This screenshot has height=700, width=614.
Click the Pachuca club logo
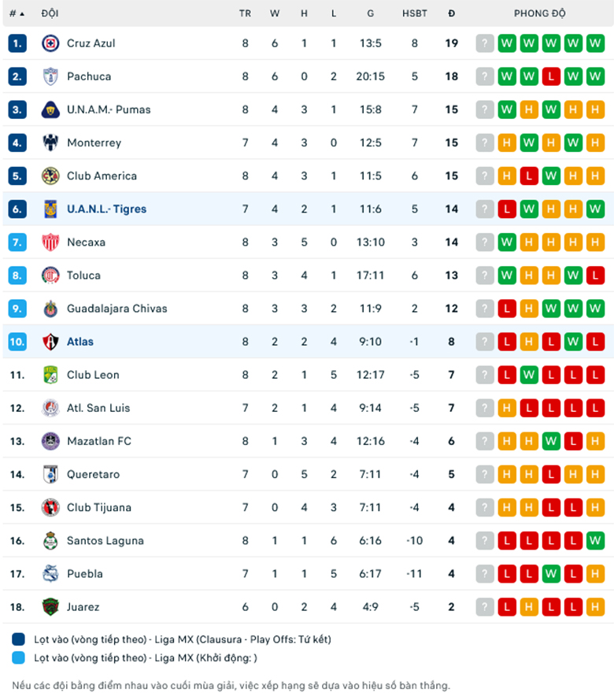(x=50, y=76)
